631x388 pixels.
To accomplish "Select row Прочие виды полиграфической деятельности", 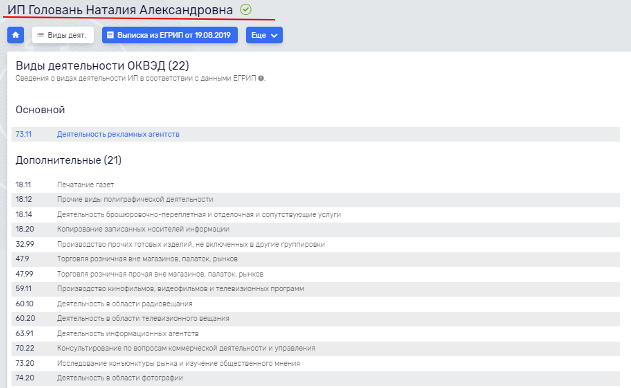I will 316,200.
